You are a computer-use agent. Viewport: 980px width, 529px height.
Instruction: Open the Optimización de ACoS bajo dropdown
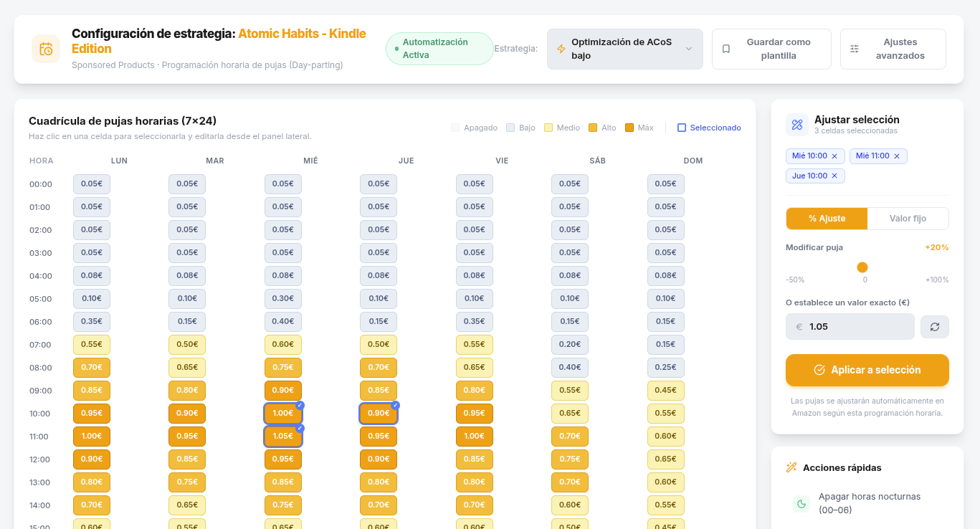pos(624,49)
